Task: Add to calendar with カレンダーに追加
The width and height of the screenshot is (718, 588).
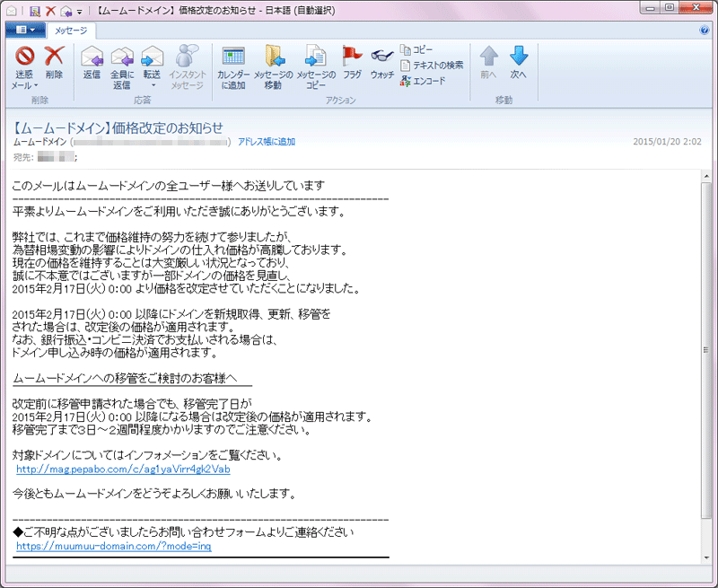Action: [233, 66]
